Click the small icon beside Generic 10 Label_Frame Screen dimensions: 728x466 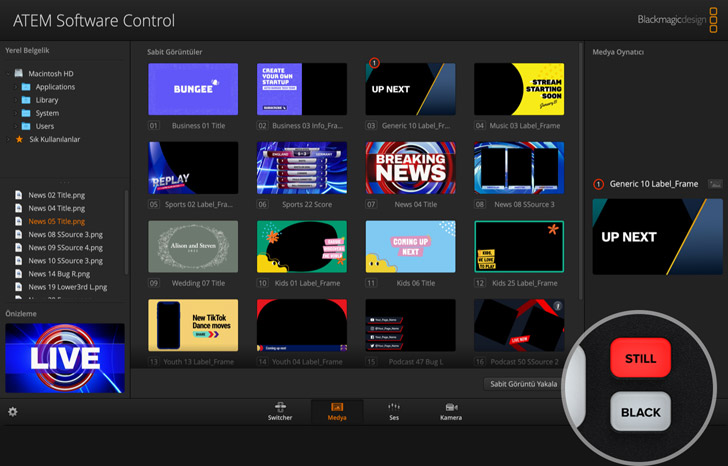(715, 184)
